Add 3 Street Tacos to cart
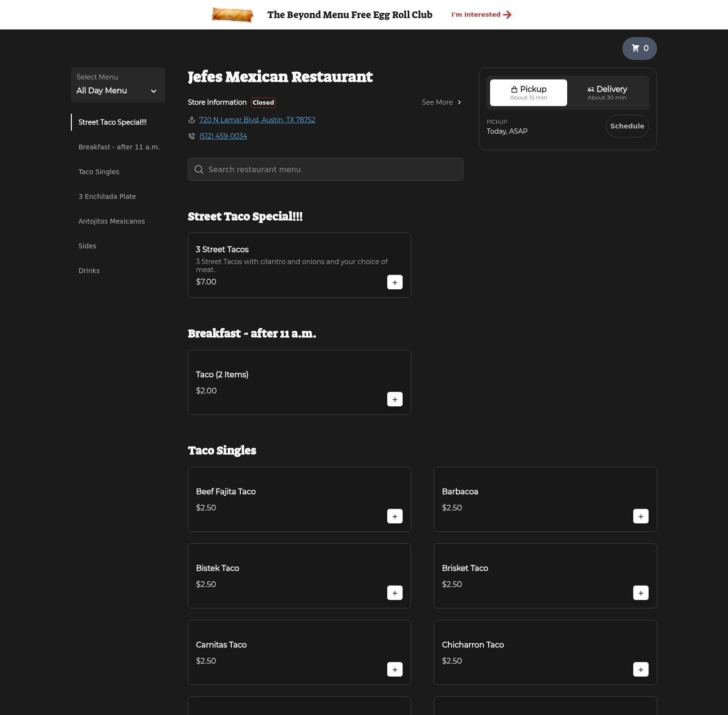Viewport: 728px width, 715px height. [394, 282]
